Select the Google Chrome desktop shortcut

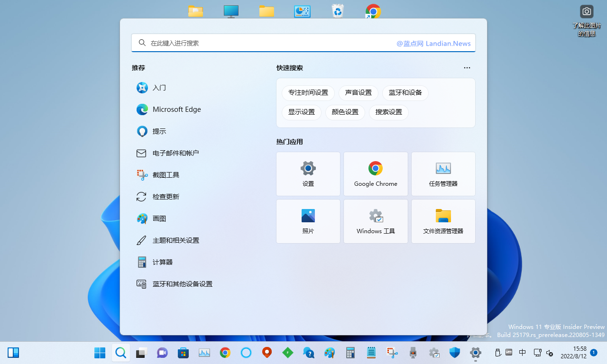pyautogui.click(x=373, y=11)
